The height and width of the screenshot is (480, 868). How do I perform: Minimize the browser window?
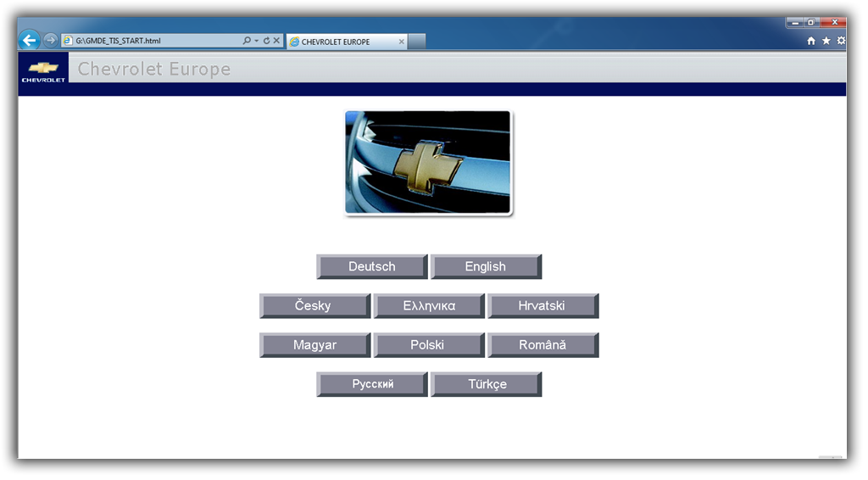pos(795,22)
